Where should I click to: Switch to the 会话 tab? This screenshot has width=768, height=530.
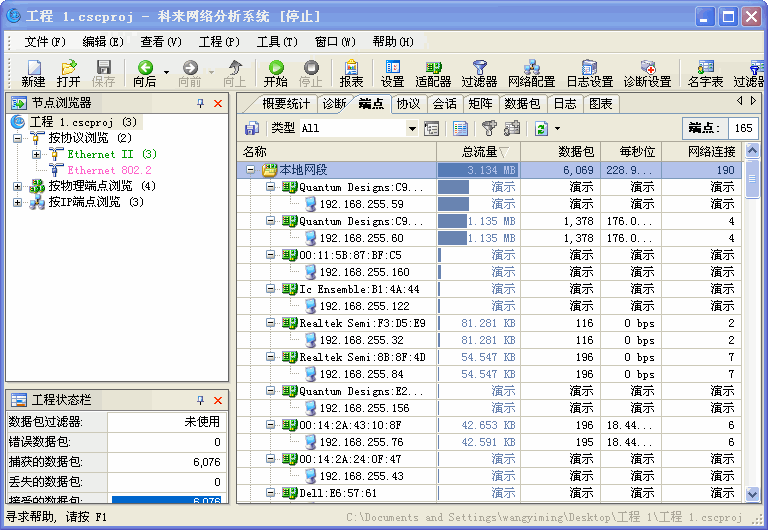(445, 104)
